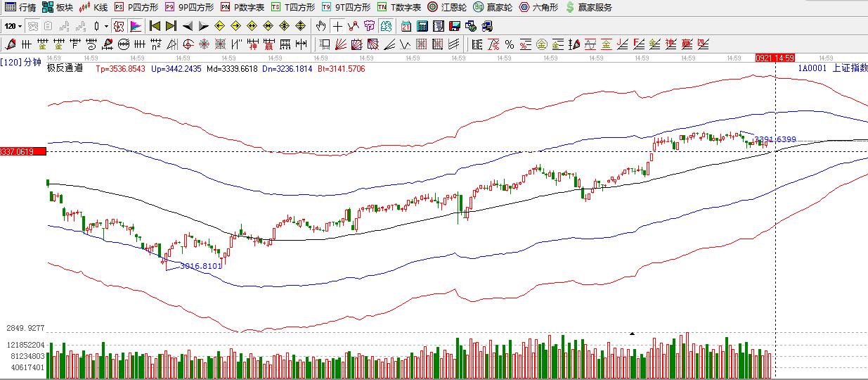Image resolution: width=868 pixels, height=380 pixels.
Task: Toggle the colored flag chart overlay
Action: (x=136, y=26)
